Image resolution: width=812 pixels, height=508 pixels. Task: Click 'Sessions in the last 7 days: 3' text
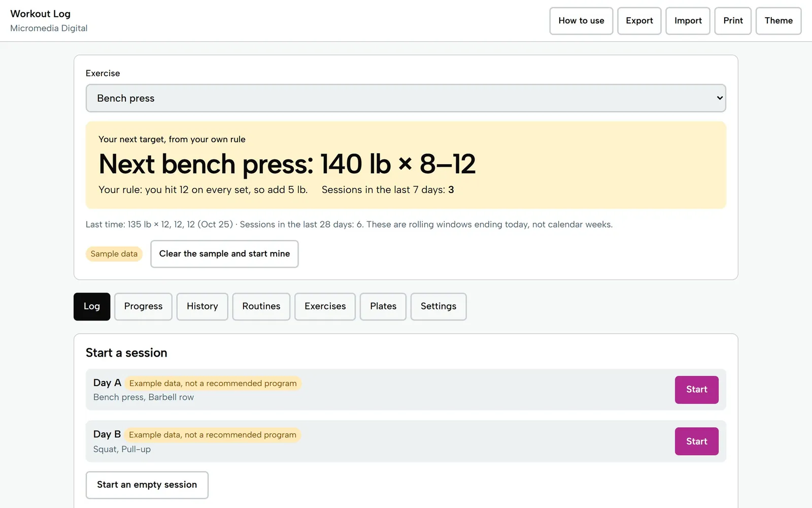coord(388,189)
